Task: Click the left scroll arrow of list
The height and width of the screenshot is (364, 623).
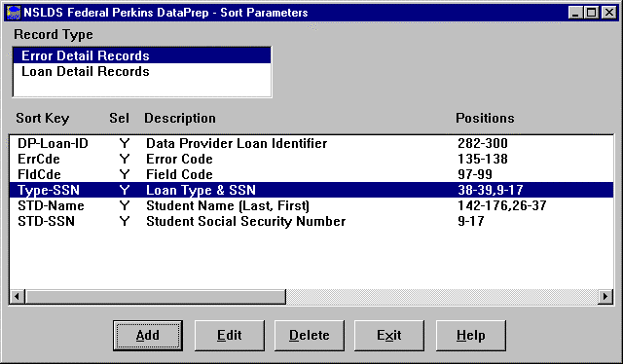Action: click(18, 297)
